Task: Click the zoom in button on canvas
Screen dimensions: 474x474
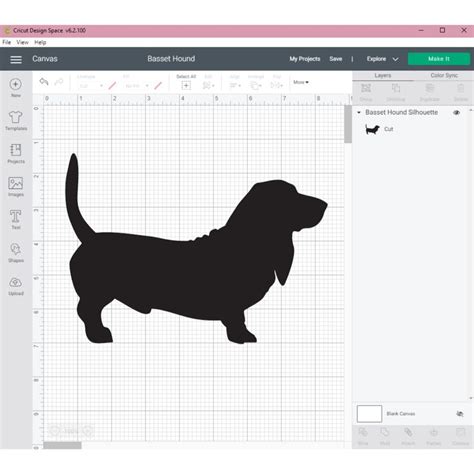Action: [x=88, y=431]
